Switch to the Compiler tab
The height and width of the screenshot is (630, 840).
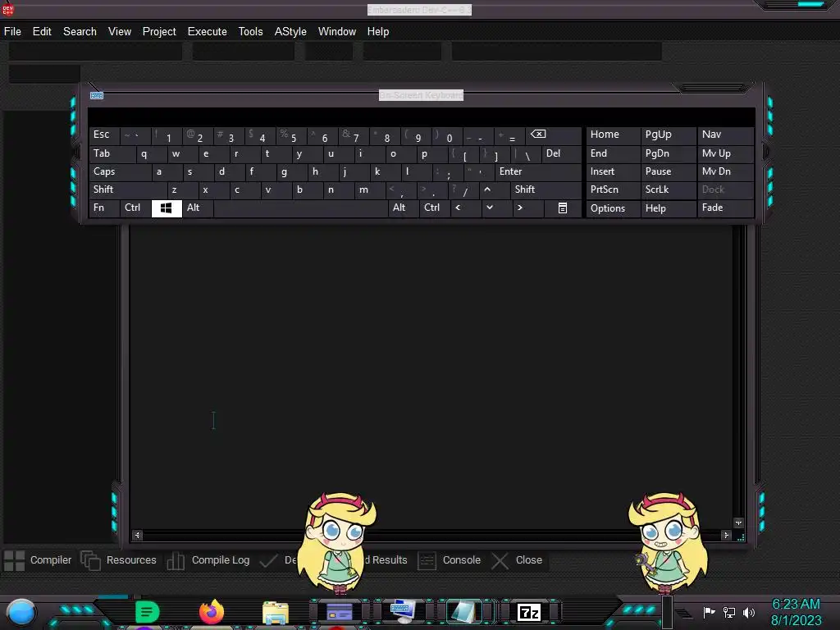pos(38,560)
